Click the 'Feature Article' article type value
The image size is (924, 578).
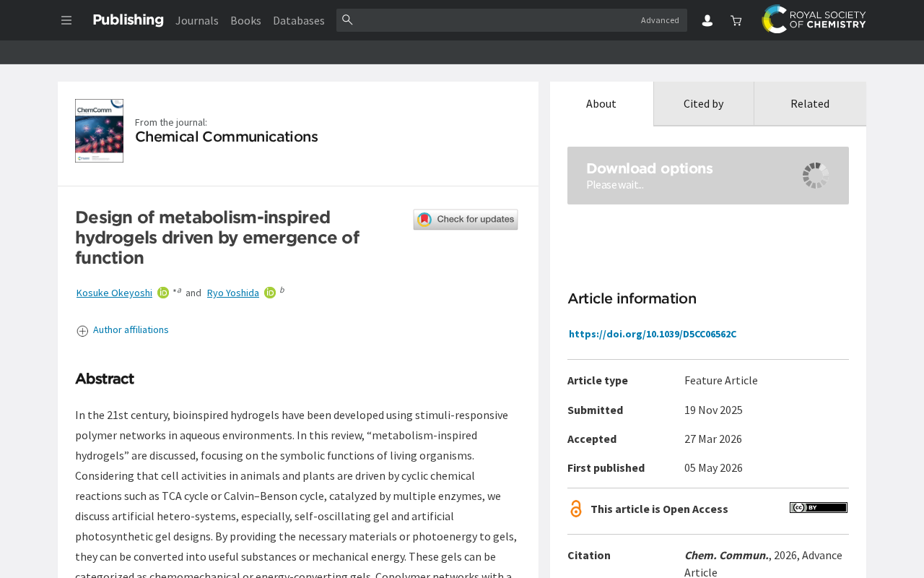(721, 380)
